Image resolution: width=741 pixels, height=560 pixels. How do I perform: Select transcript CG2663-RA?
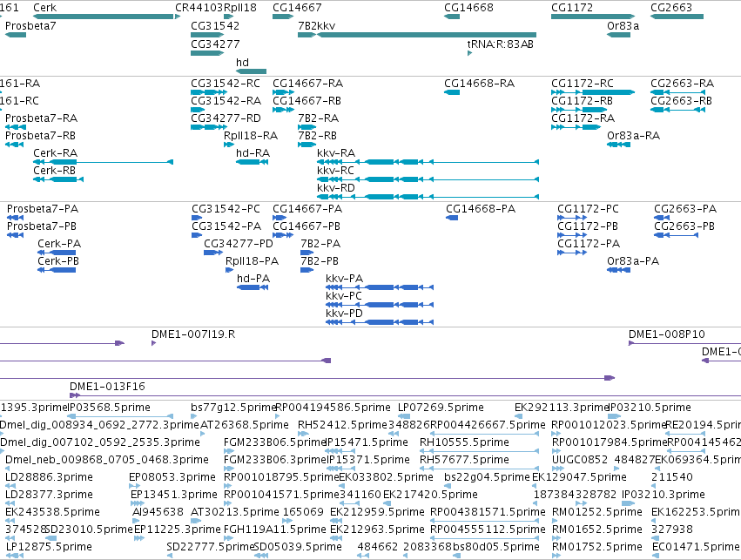click(677, 92)
